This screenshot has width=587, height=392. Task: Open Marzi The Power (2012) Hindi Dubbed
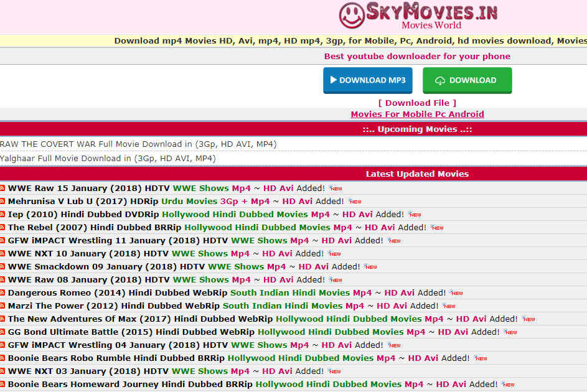114,306
